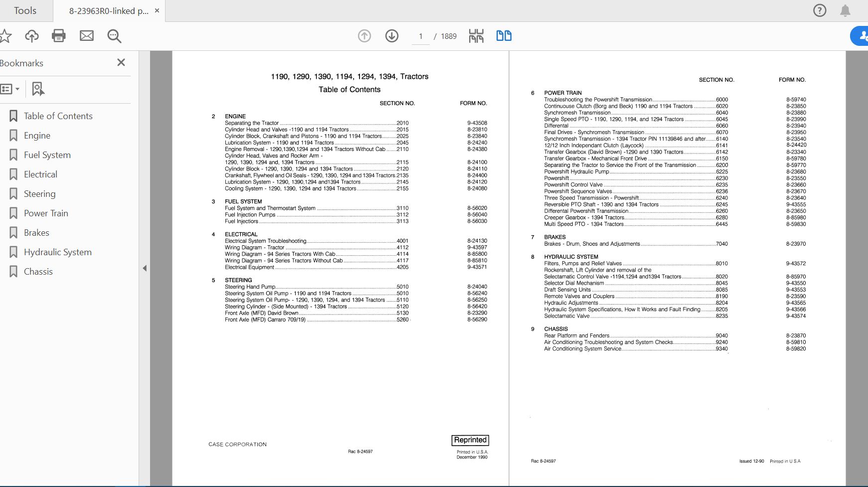
Task: Open the notifications bell
Action: (845, 10)
